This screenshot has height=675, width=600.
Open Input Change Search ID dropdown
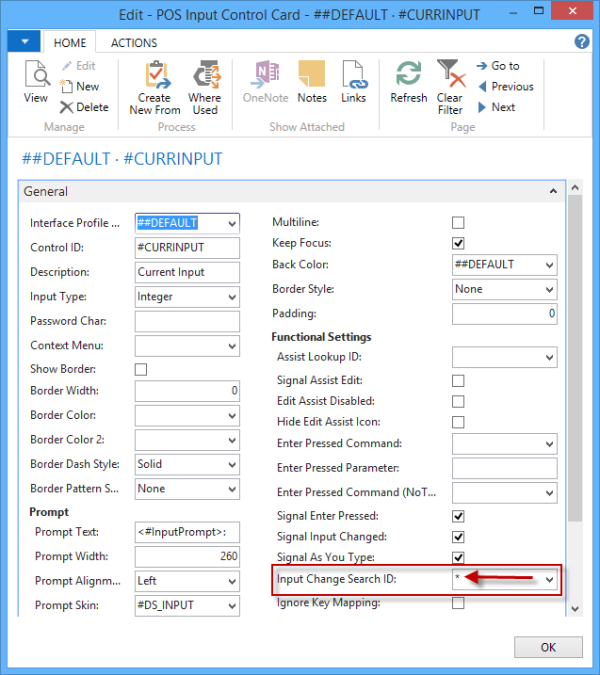[549, 580]
